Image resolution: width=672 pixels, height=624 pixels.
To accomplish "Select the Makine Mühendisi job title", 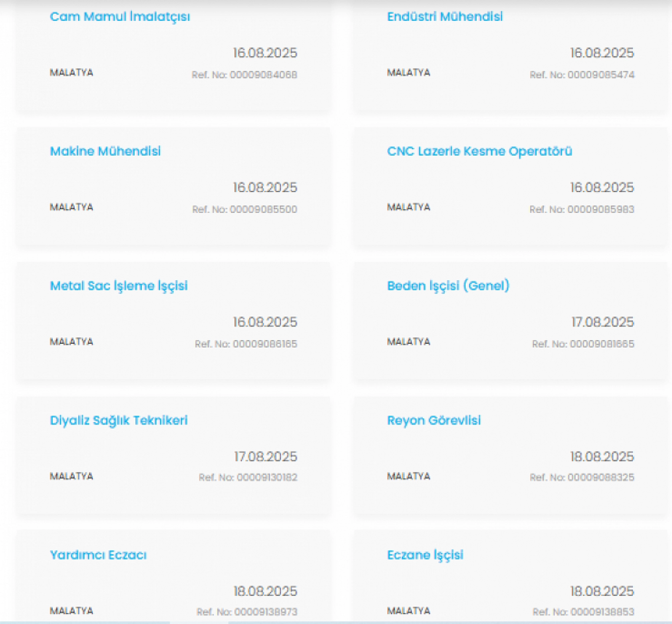I will [x=105, y=151].
